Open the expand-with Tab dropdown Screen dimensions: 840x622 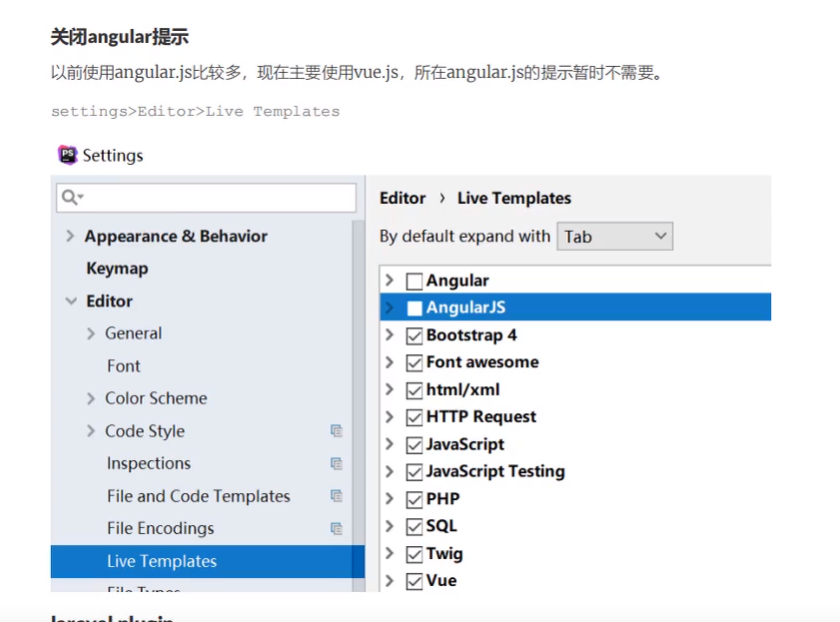[x=614, y=237]
